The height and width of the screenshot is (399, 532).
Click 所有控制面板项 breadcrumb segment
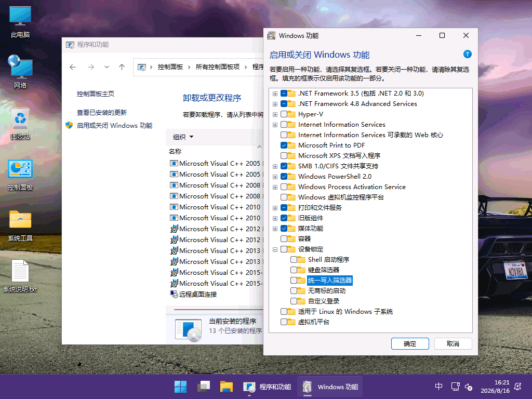coord(218,67)
